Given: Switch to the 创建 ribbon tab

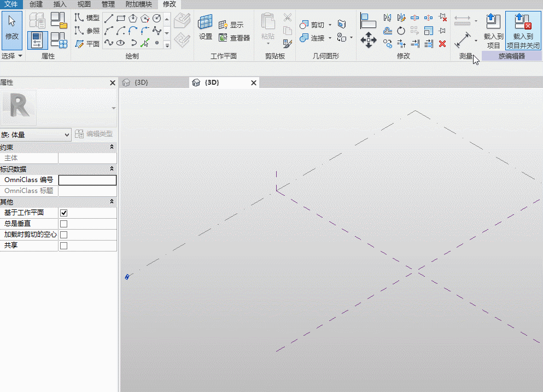Looking at the screenshot, I should pyautogui.click(x=36, y=4).
